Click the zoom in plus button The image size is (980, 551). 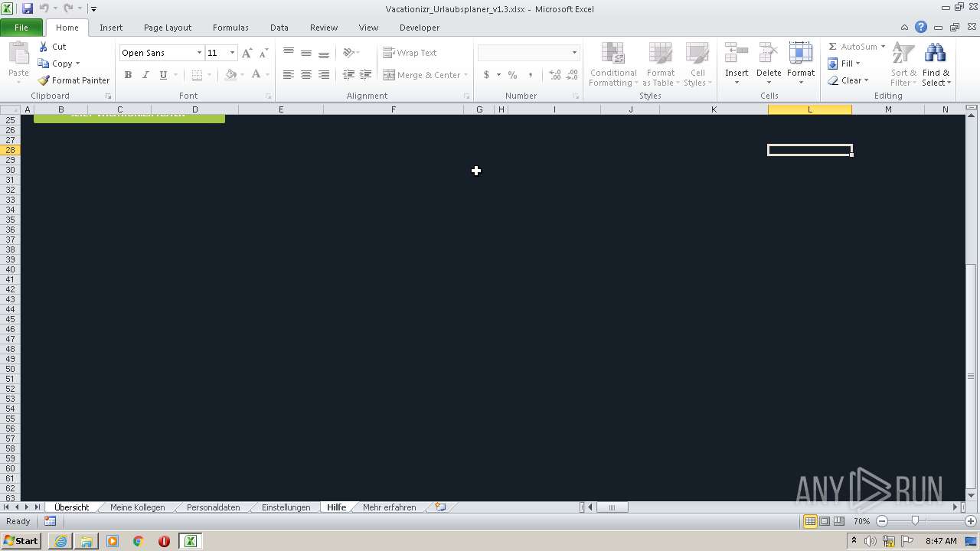(971, 521)
